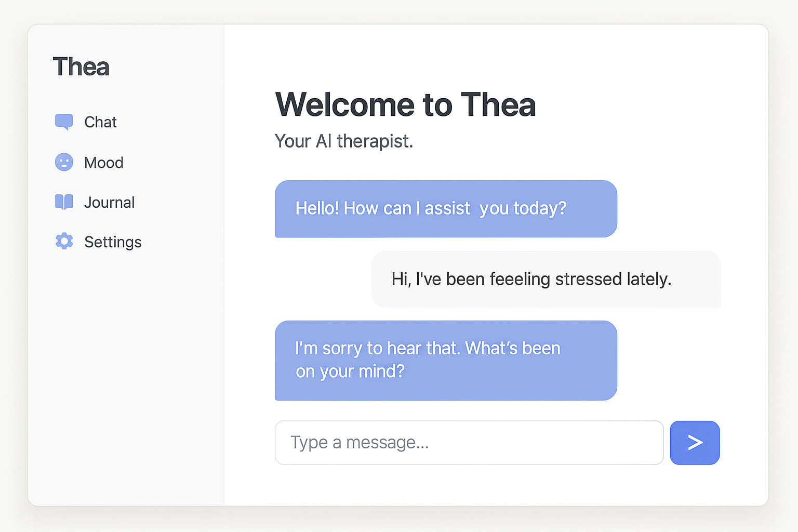This screenshot has width=798, height=532.
Task: Go to the Settings page
Action: [113, 242]
